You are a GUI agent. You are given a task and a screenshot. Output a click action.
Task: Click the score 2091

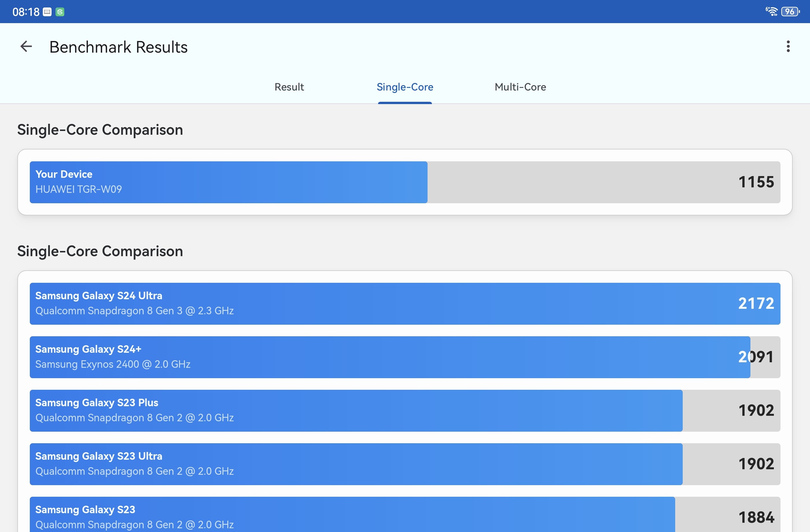[x=756, y=357]
